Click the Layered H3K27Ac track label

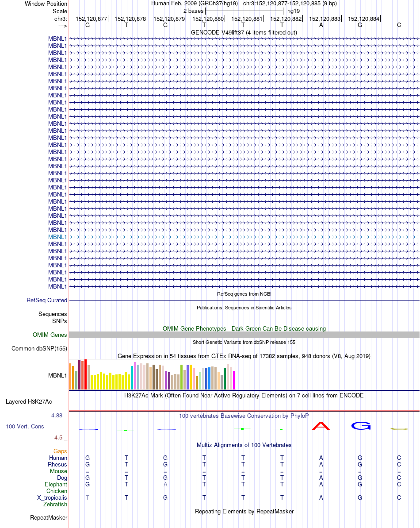pos(29,402)
